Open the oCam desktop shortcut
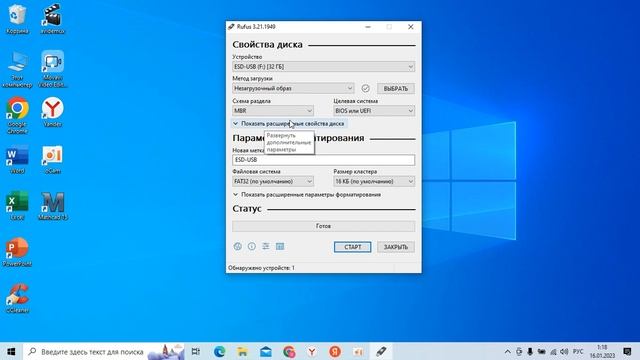This screenshot has width=640, height=360. click(53, 159)
